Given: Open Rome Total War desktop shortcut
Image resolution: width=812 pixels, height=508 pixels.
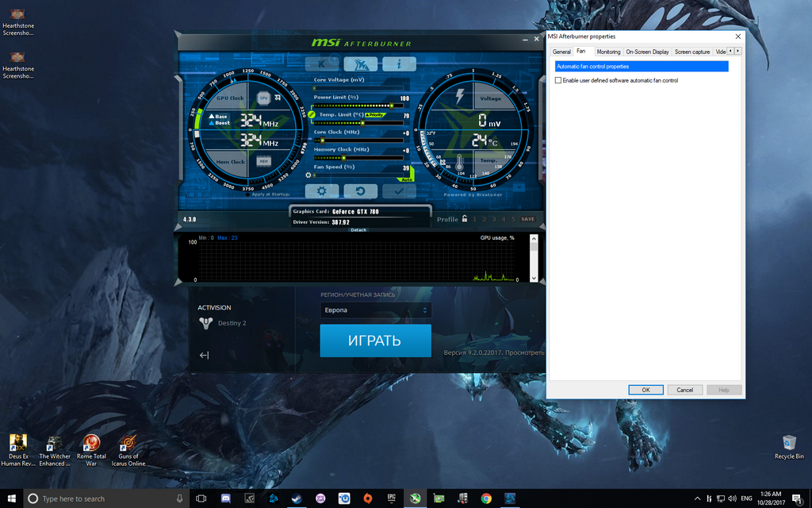Looking at the screenshot, I should (x=91, y=451).
